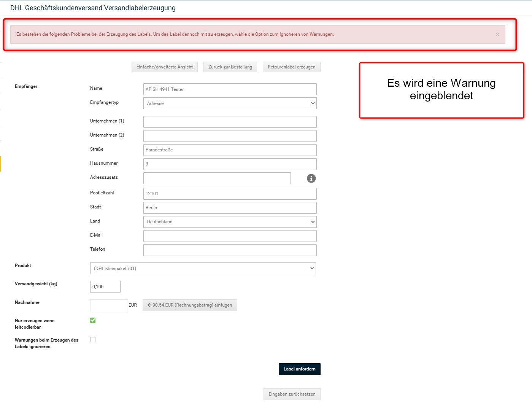Click the 'EUR' currency label
The height and width of the screenshot is (415, 532).
[133, 305]
